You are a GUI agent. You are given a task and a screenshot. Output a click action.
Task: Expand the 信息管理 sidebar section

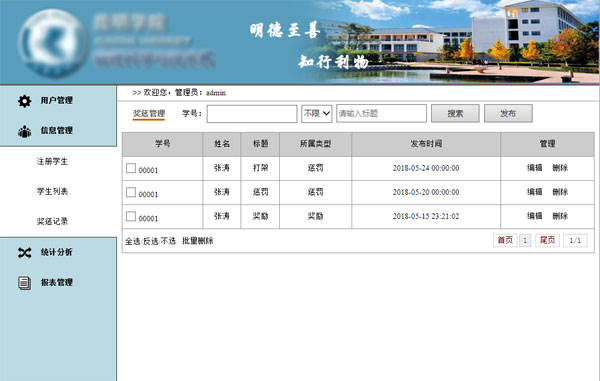tap(57, 131)
